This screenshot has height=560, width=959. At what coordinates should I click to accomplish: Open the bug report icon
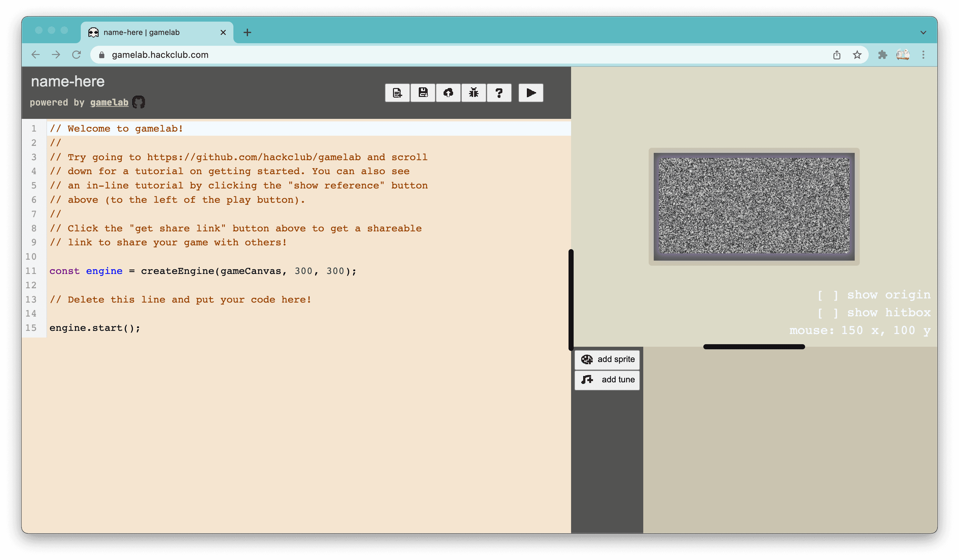[473, 93]
